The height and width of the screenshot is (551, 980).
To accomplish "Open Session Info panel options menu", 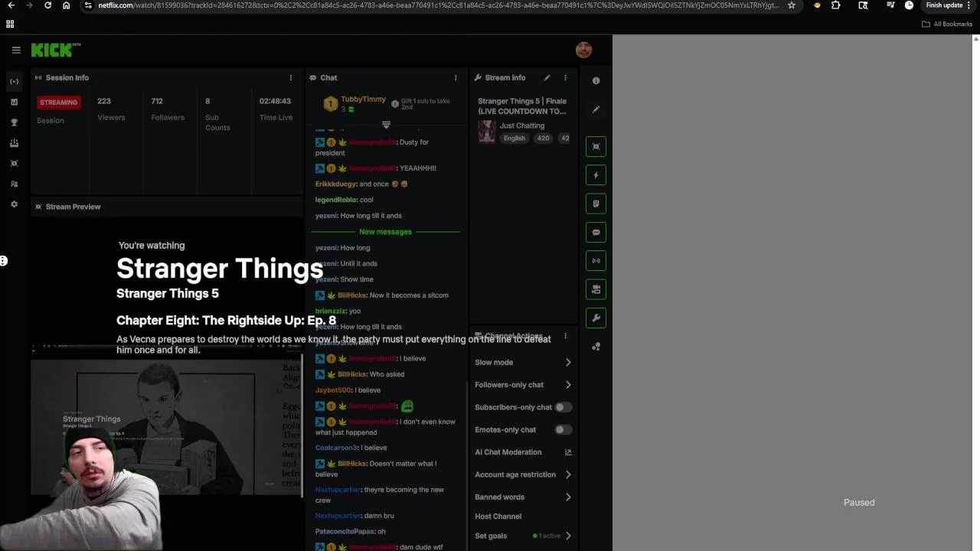I will [x=290, y=77].
